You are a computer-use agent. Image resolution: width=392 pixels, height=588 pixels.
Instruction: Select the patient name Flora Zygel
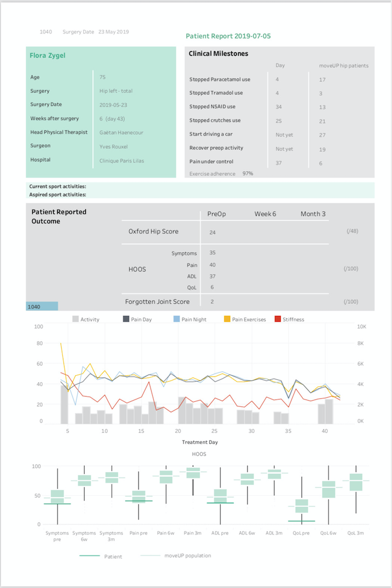48,55
